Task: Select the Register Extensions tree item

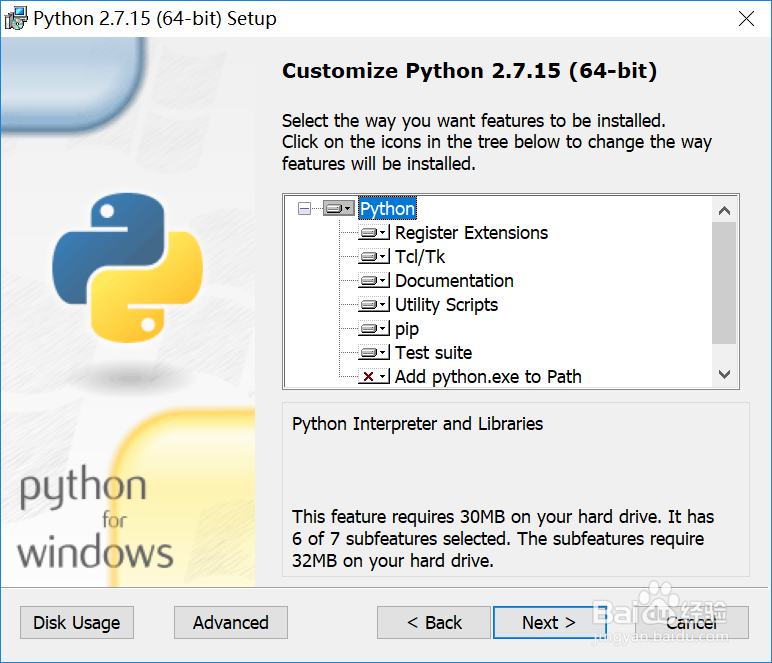Action: 471,233
